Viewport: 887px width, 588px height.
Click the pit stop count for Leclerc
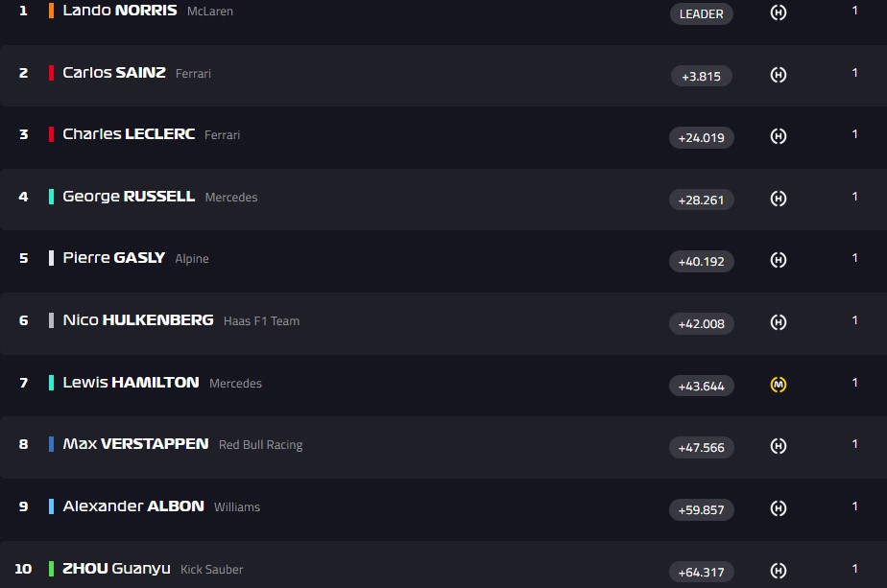point(854,134)
